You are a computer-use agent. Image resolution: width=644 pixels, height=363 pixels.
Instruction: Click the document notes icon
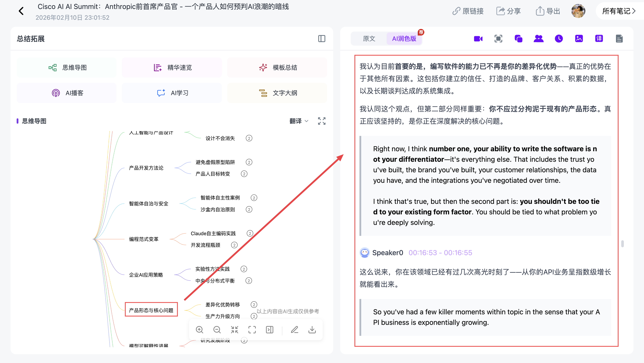coord(619,39)
